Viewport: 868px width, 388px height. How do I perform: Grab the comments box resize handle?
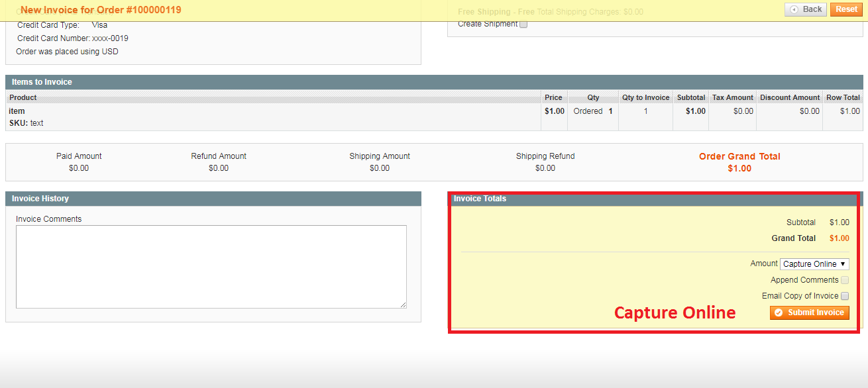[x=403, y=305]
